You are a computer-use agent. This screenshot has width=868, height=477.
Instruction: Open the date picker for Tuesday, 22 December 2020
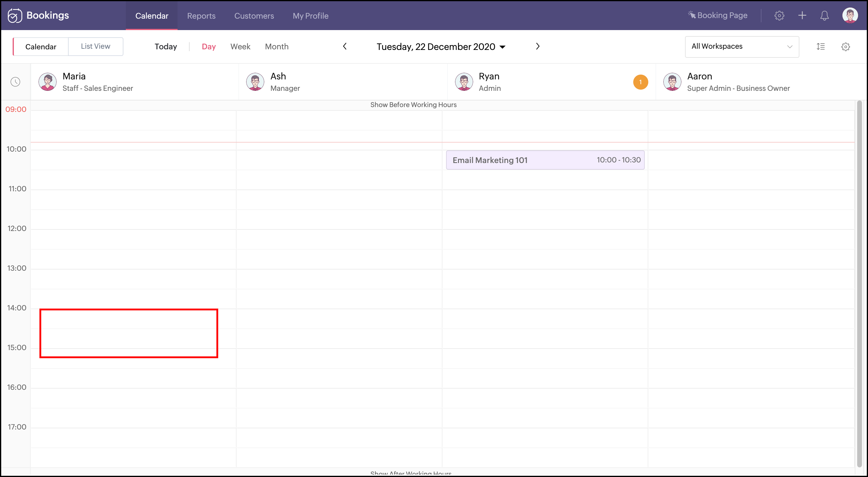(441, 46)
